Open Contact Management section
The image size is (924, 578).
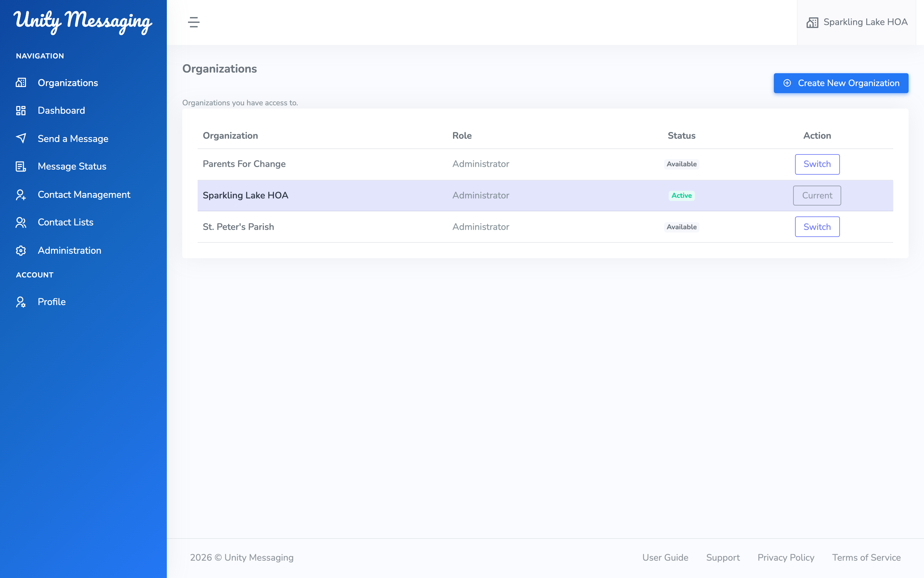[x=84, y=195]
